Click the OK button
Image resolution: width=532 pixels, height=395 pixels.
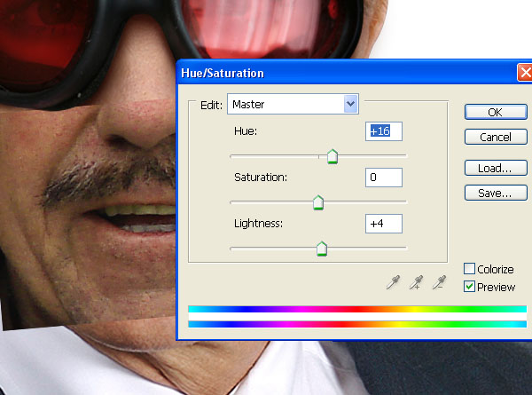496,112
